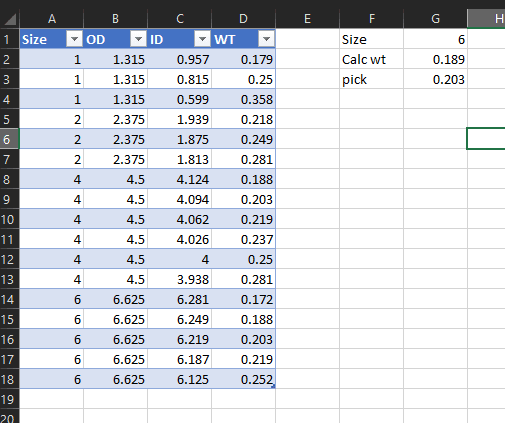Select the WT cell showing 0.358
Image resolution: width=505 pixels, height=423 pixels.
pos(244,99)
